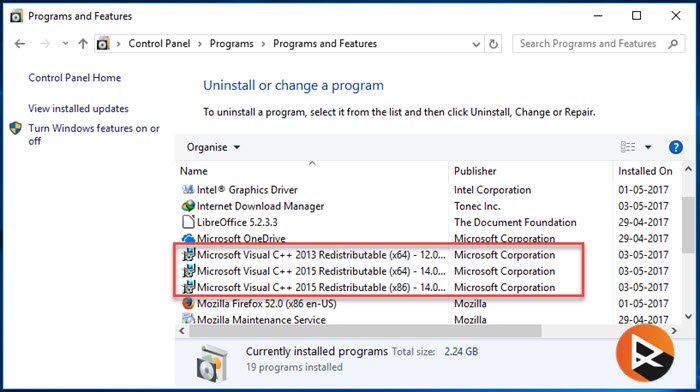Image resolution: width=700 pixels, height=392 pixels.
Task: Select Internet Download Manager entry
Action: 260,206
